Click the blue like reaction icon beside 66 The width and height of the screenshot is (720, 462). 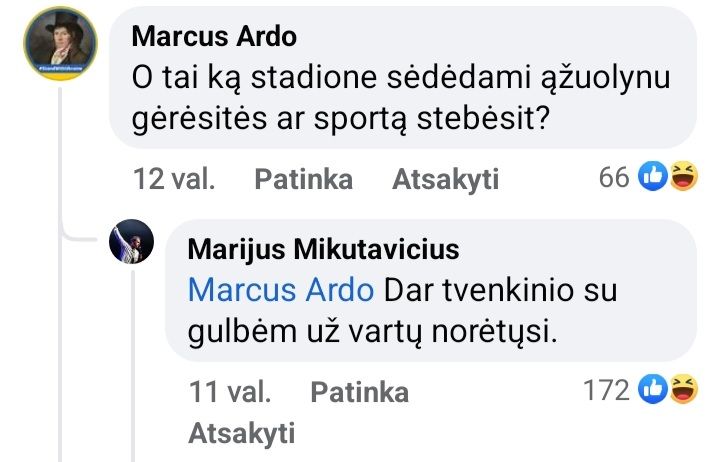tap(653, 178)
